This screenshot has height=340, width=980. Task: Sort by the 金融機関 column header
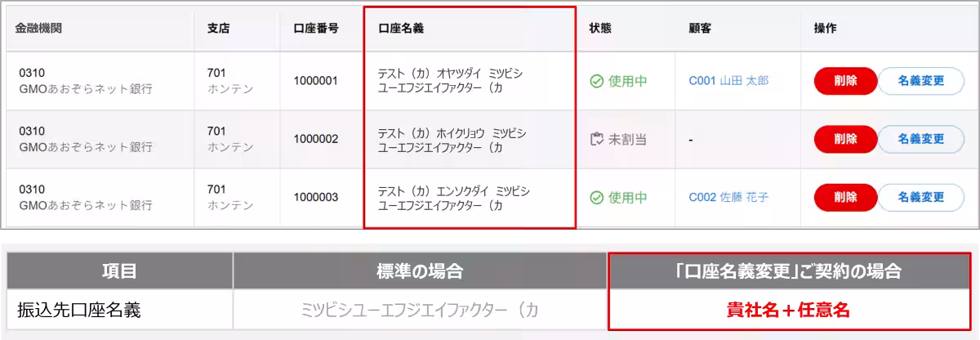pos(40,28)
